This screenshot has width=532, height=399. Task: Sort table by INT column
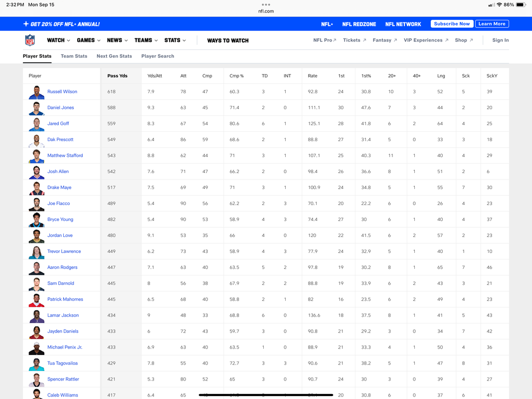[287, 76]
